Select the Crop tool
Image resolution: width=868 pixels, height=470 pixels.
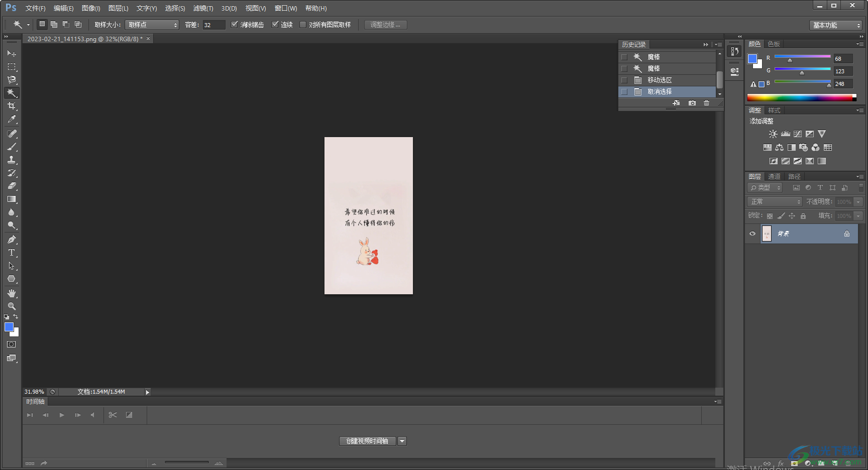tap(12, 106)
